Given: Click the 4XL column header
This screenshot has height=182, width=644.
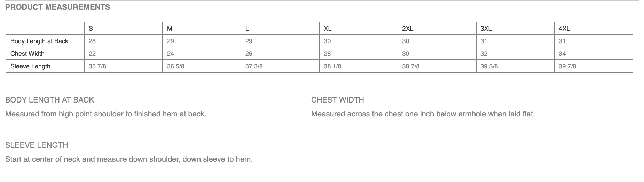Looking at the screenshot, I should coord(564,29).
